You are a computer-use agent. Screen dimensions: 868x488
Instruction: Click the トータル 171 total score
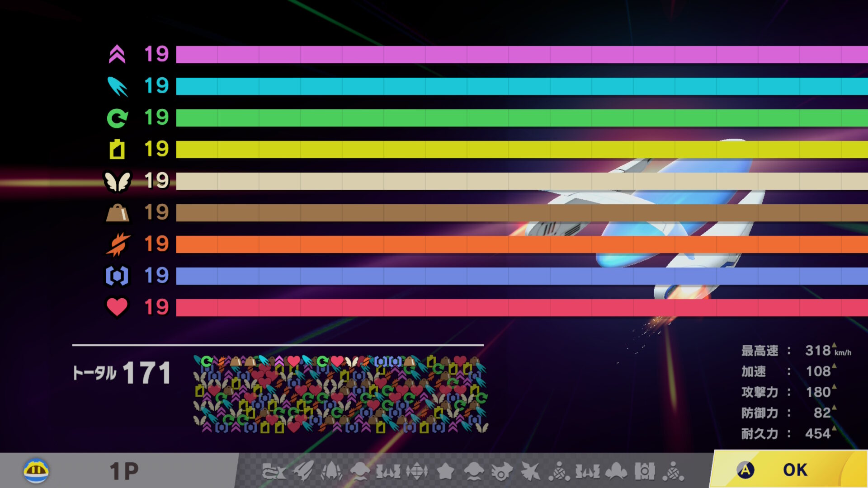click(122, 373)
